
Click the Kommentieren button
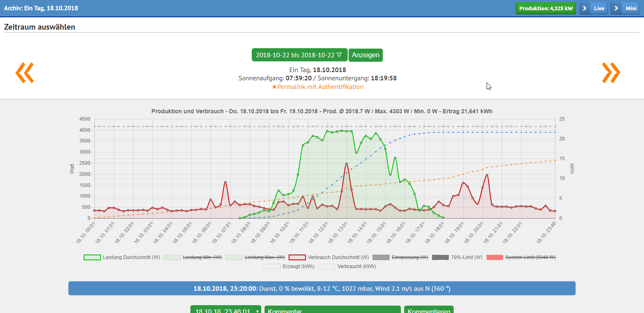(429, 310)
